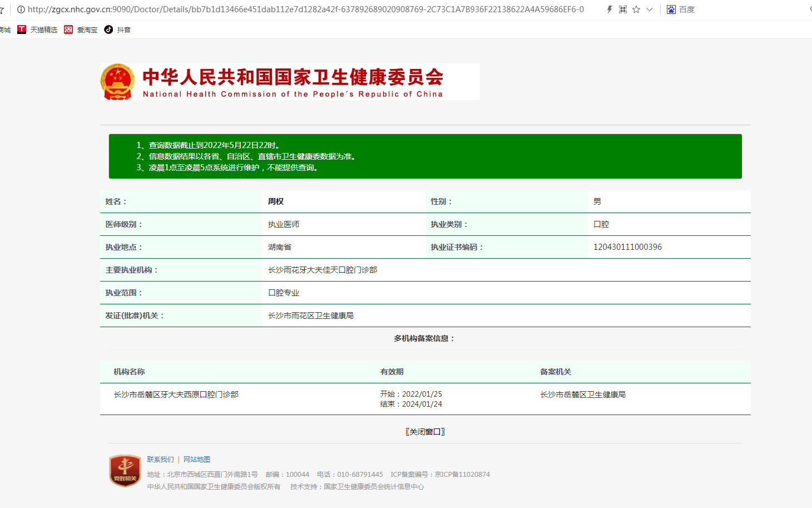812x508 pixels.
Task: Expand the address bar dropdown chevron
Action: point(649,9)
